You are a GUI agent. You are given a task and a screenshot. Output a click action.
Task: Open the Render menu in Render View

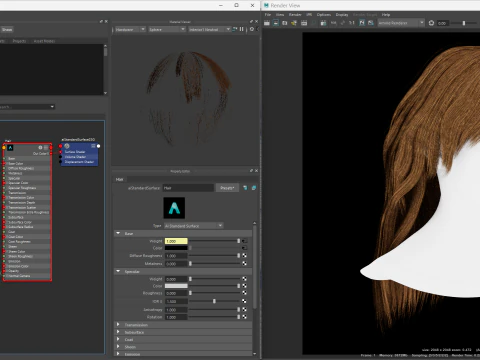point(295,15)
